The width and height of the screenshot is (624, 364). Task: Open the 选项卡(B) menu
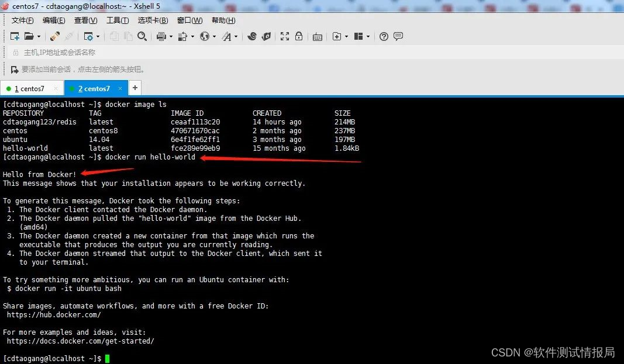pyautogui.click(x=153, y=20)
